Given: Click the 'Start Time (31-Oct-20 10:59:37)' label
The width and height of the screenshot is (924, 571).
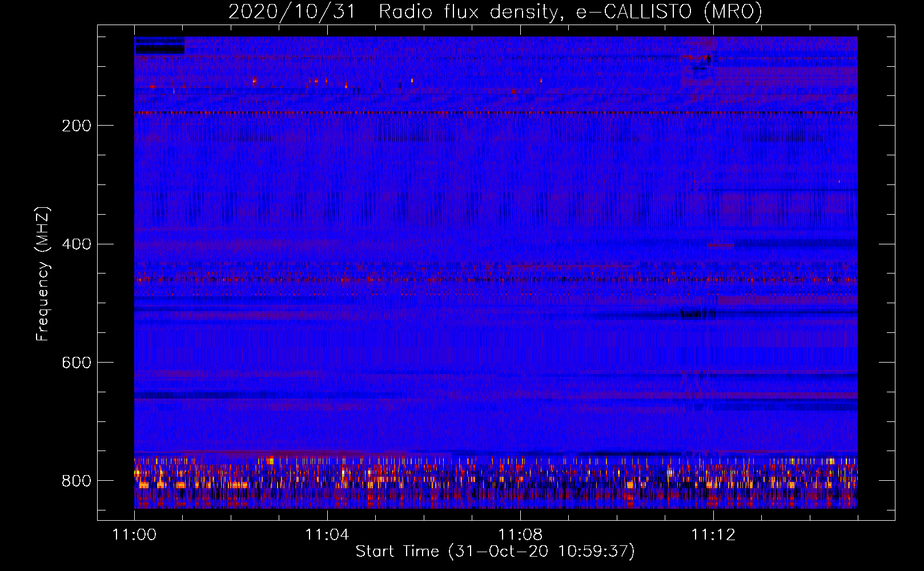Looking at the screenshot, I should pos(495,552).
